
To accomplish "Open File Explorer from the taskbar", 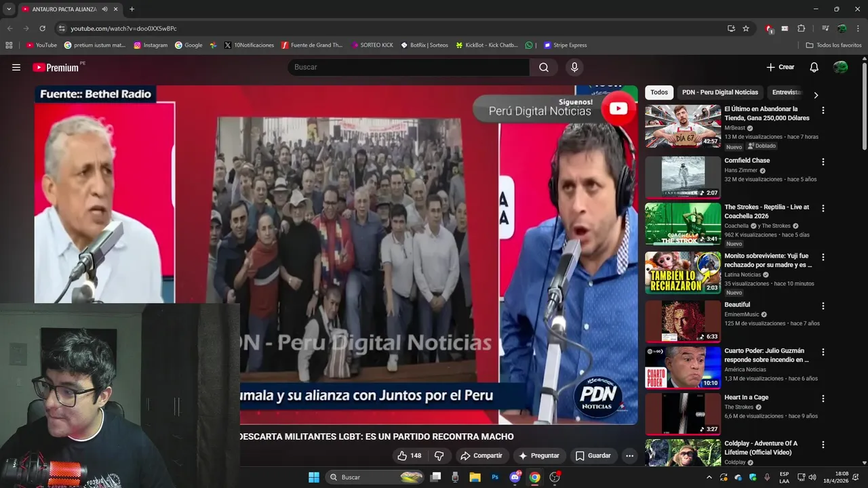I will tap(475, 477).
